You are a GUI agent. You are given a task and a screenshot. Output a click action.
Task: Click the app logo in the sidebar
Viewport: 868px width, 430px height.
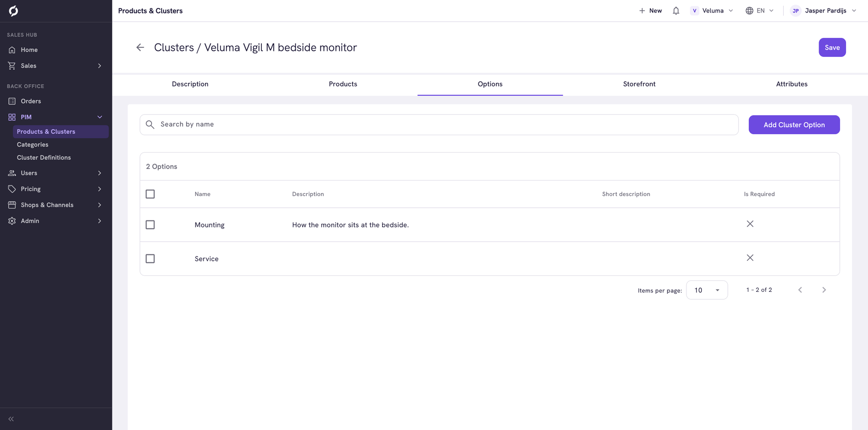pyautogui.click(x=13, y=10)
